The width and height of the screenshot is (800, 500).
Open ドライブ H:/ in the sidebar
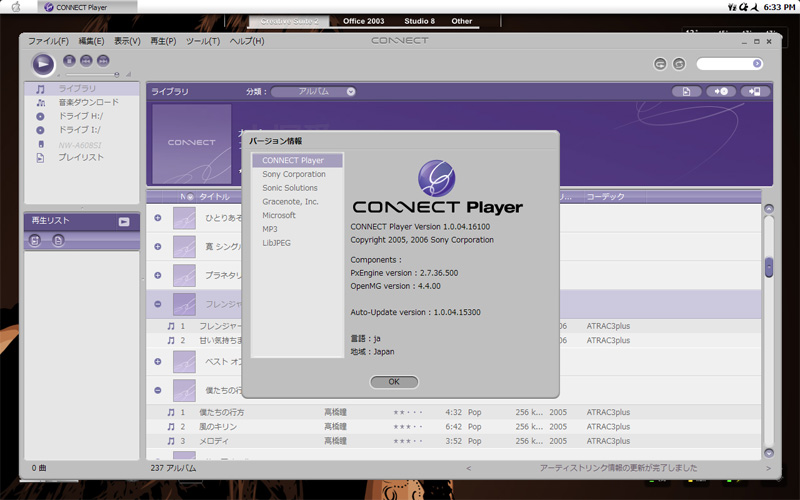(82, 116)
